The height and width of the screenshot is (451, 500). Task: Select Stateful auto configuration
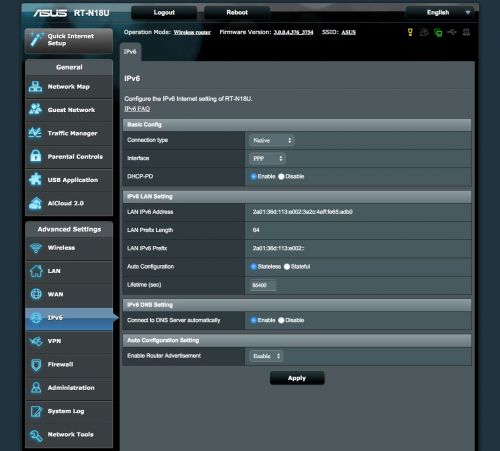pos(287,267)
